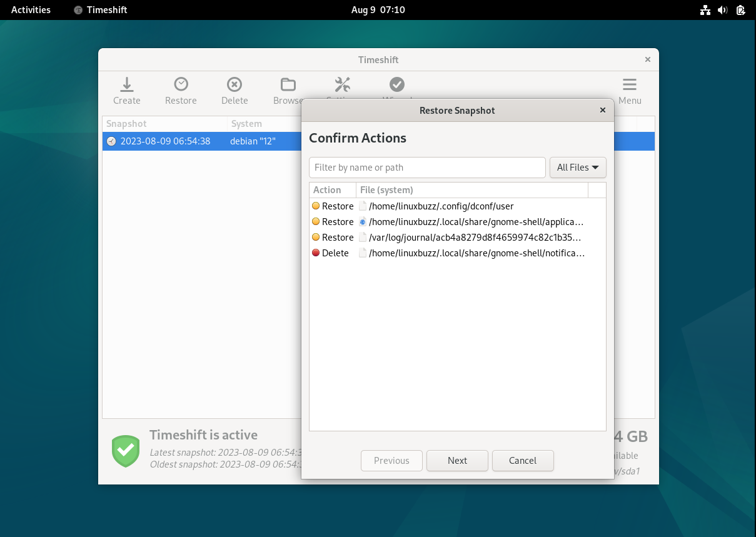This screenshot has width=756, height=537.
Task: Click the red Delete action indicator
Action: [x=316, y=253]
